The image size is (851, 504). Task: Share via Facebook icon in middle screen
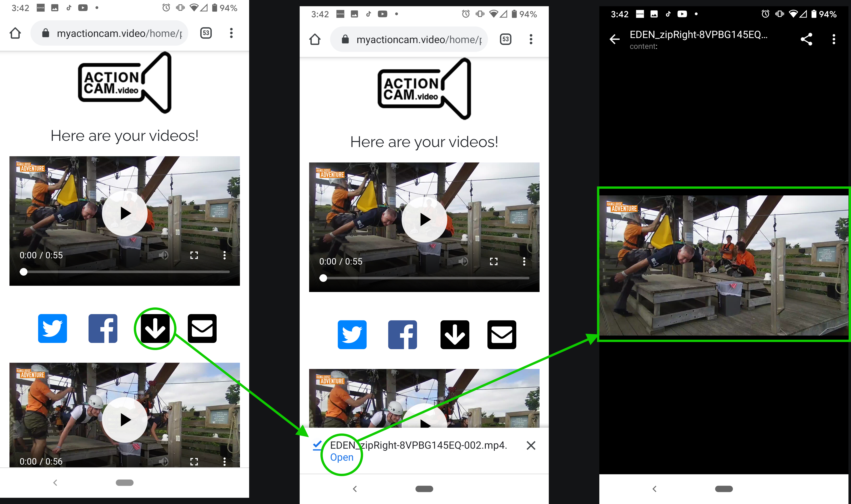(x=402, y=335)
